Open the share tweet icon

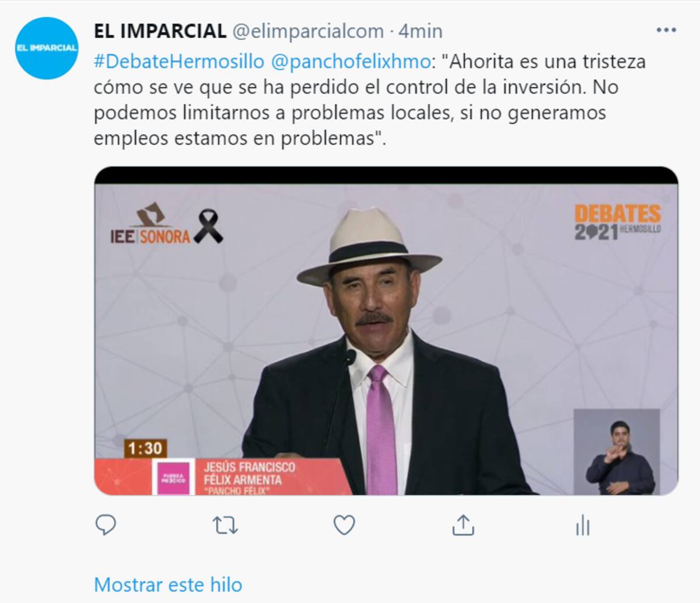pos(463,525)
